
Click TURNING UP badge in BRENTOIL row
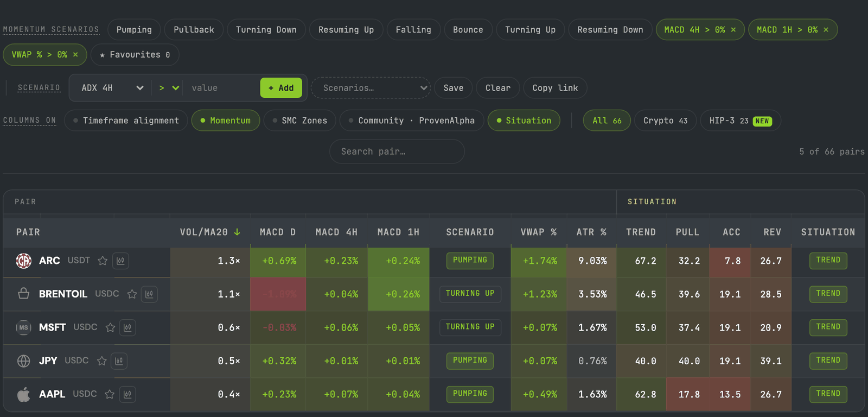470,294
